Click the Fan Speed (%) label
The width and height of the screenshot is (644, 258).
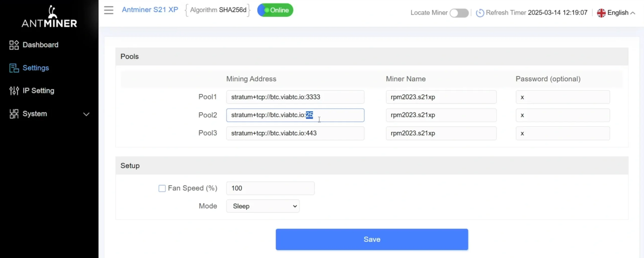pyautogui.click(x=192, y=188)
